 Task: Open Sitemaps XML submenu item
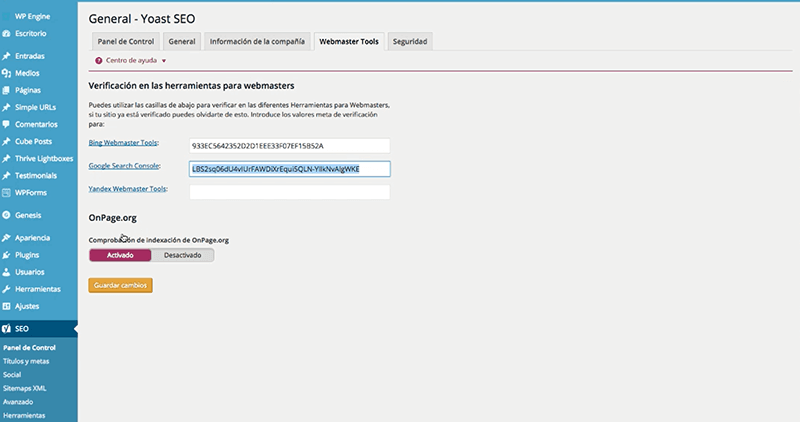(x=24, y=388)
